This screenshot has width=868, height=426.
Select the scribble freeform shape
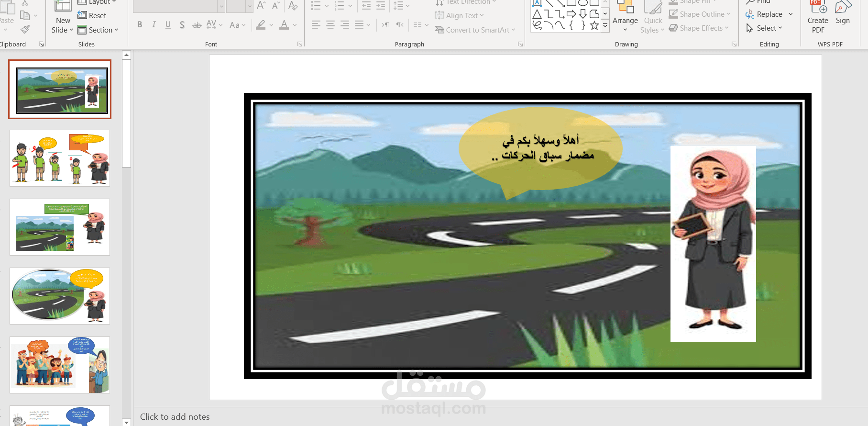(537, 26)
